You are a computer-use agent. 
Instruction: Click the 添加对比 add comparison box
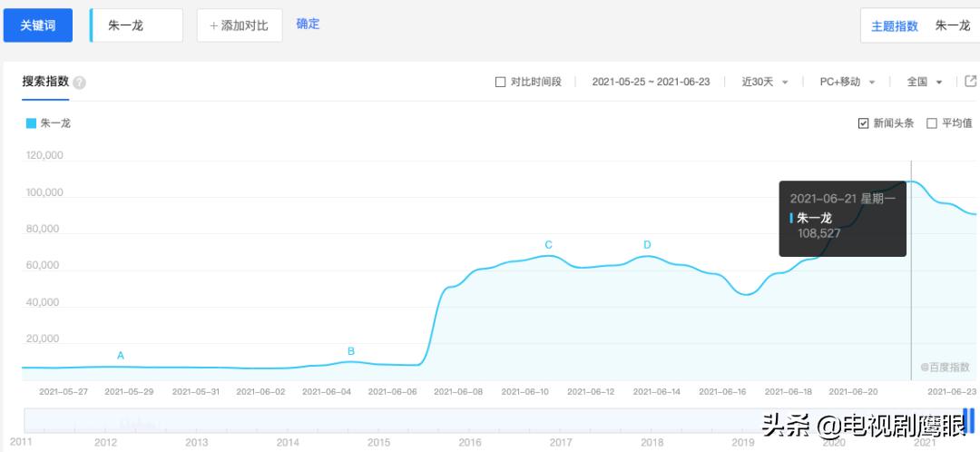click(x=240, y=25)
